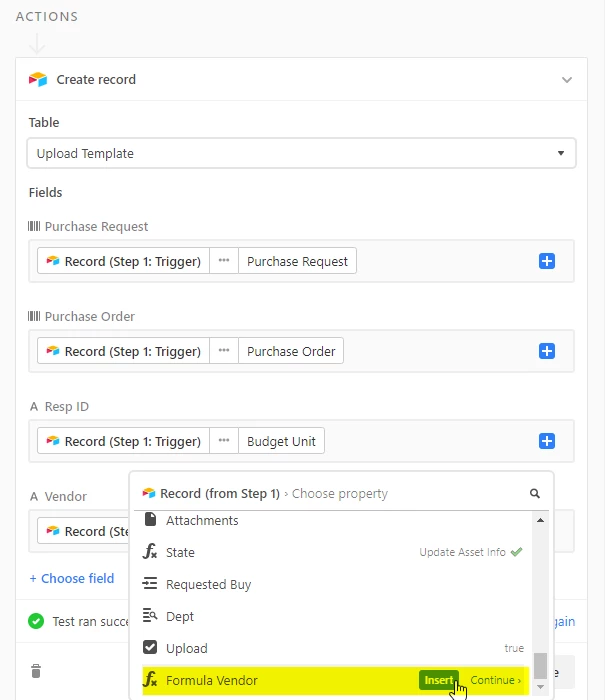The height and width of the screenshot is (700, 605).
Task: Delete the action with trash icon
Action: pyautogui.click(x=36, y=671)
